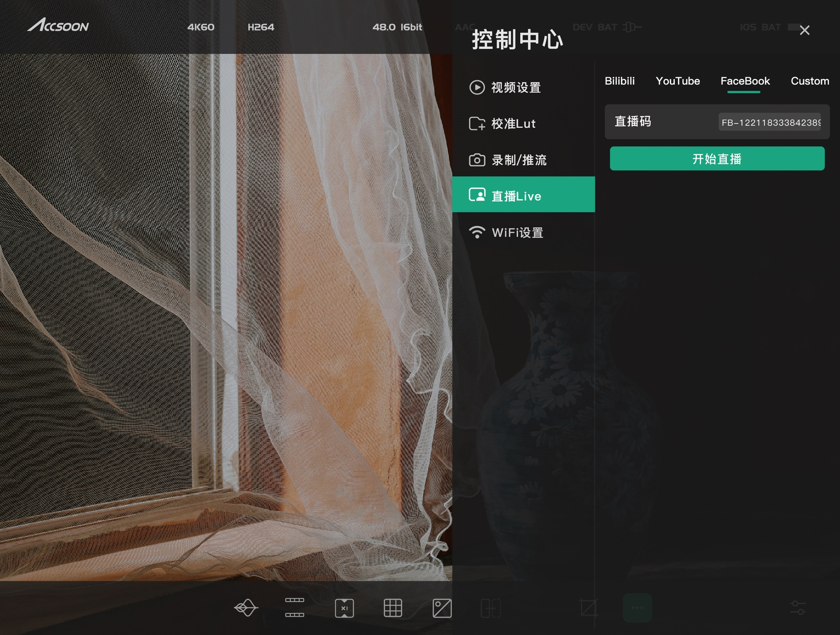Click the WiFi icon beside WiFi设置

[477, 232]
